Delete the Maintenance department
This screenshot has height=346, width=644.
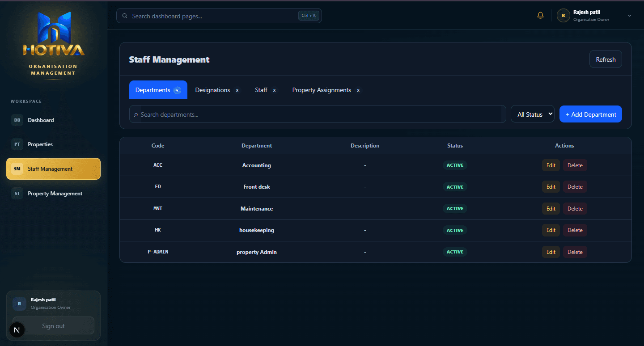click(575, 209)
